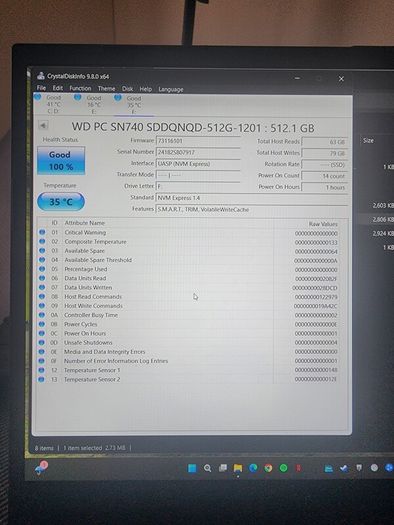Viewport: 394px width, 525px height.
Task: Click the Drive Letter field
Action: click(x=198, y=186)
